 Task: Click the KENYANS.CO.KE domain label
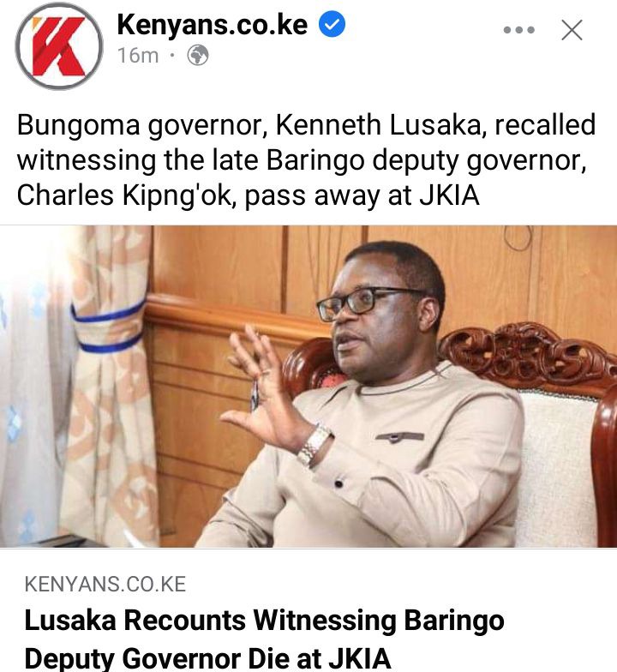[105, 585]
